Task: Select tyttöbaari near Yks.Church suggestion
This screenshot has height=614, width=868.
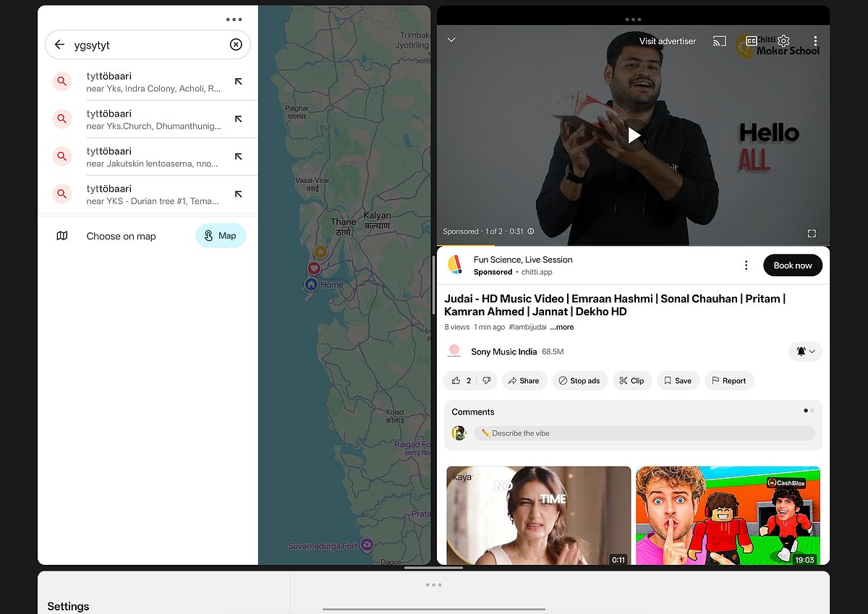Action: point(153,119)
